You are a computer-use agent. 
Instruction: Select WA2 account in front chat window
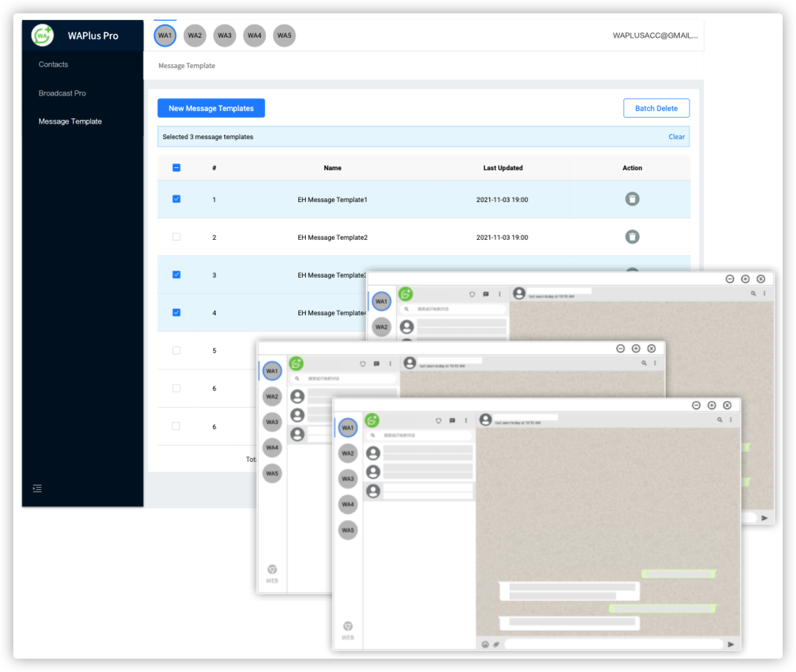pos(348,453)
